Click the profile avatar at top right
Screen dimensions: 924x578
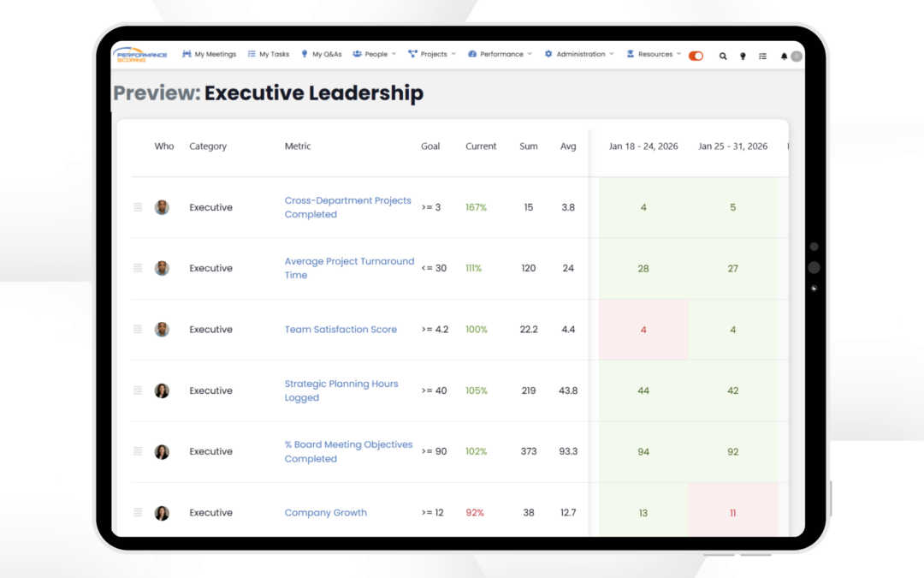click(x=795, y=56)
